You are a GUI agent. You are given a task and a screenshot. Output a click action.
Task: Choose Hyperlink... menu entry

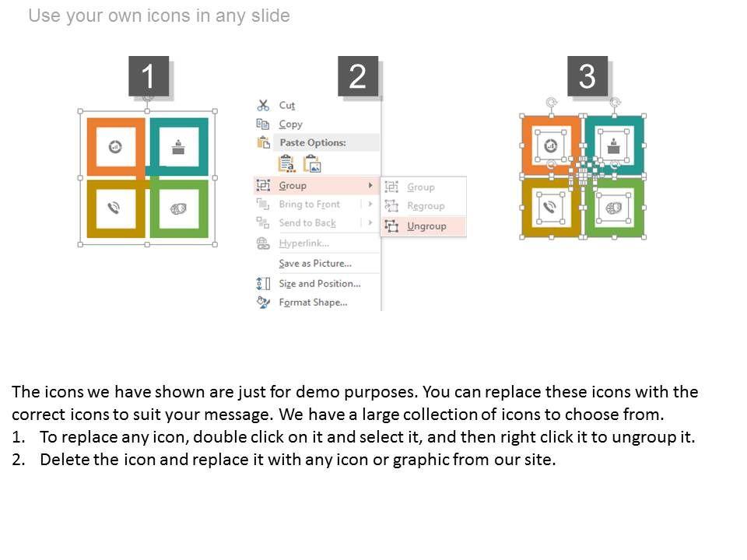pos(304,243)
